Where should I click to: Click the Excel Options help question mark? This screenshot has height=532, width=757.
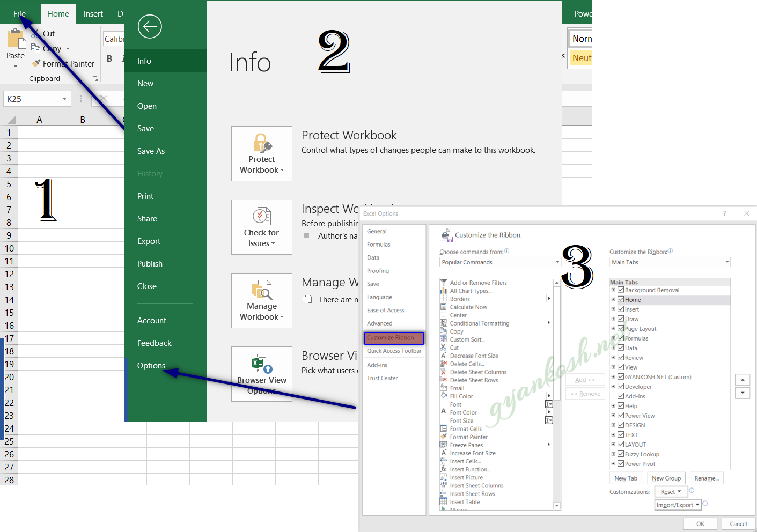pyautogui.click(x=724, y=213)
